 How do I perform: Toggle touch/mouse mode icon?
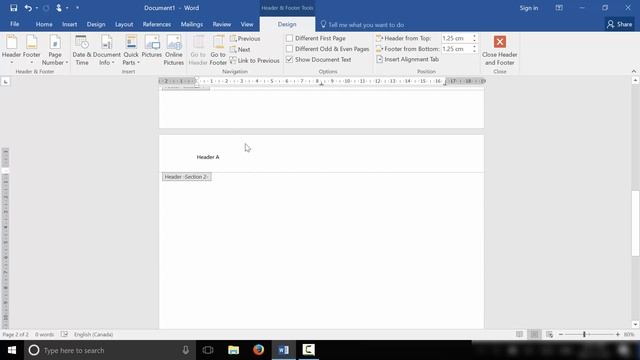[x=59, y=8]
